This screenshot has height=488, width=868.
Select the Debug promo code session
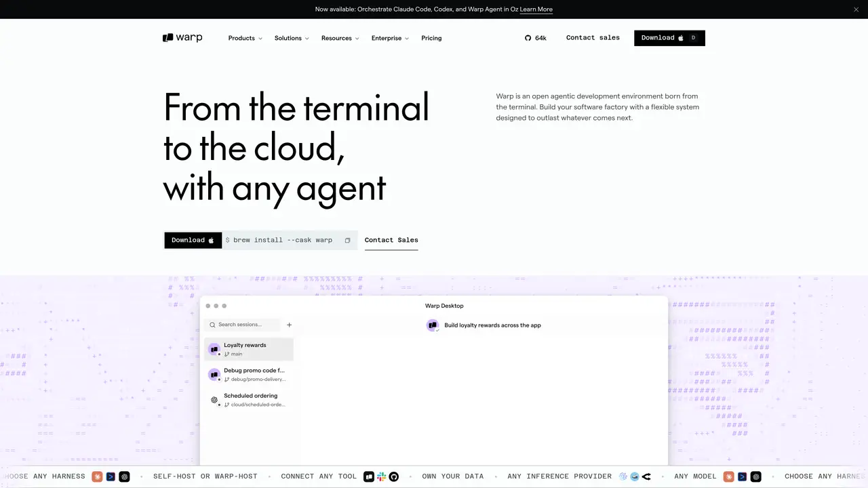(249, 375)
